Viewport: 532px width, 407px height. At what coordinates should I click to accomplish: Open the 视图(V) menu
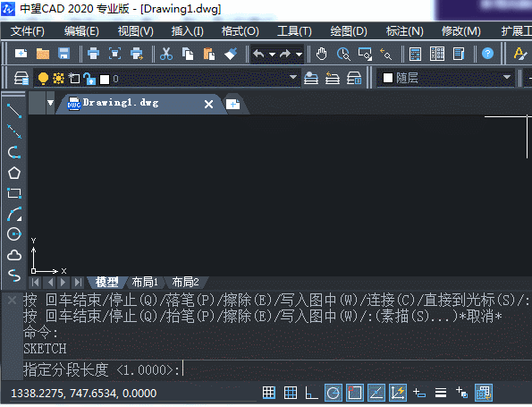click(135, 31)
